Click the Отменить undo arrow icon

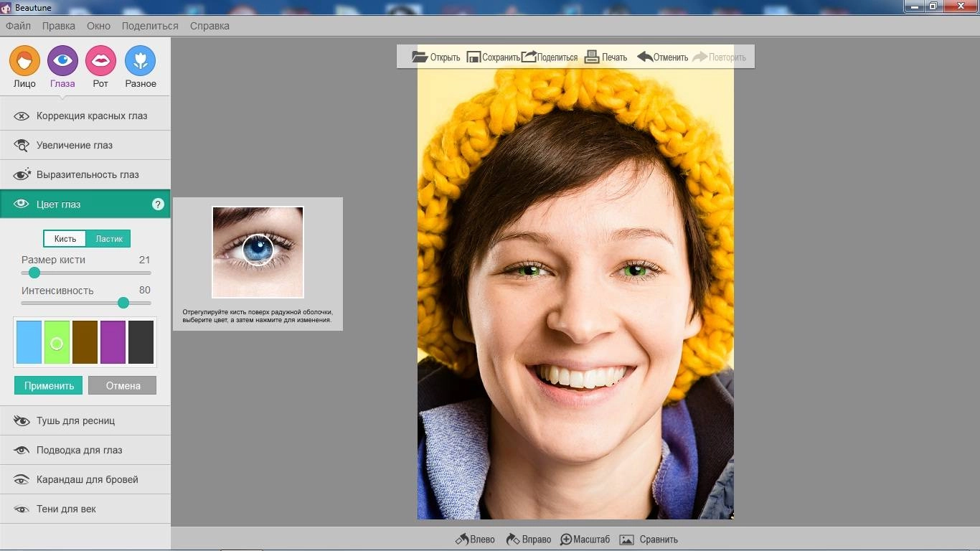click(x=645, y=56)
